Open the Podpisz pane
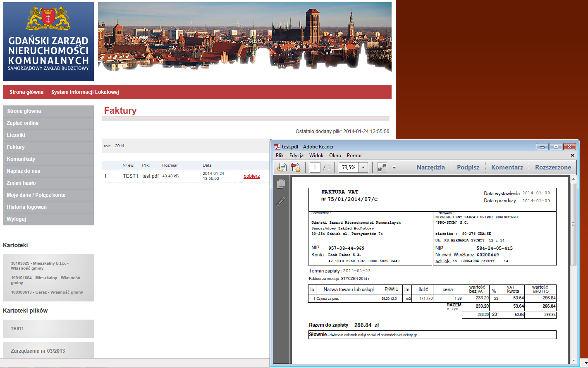 click(x=468, y=167)
